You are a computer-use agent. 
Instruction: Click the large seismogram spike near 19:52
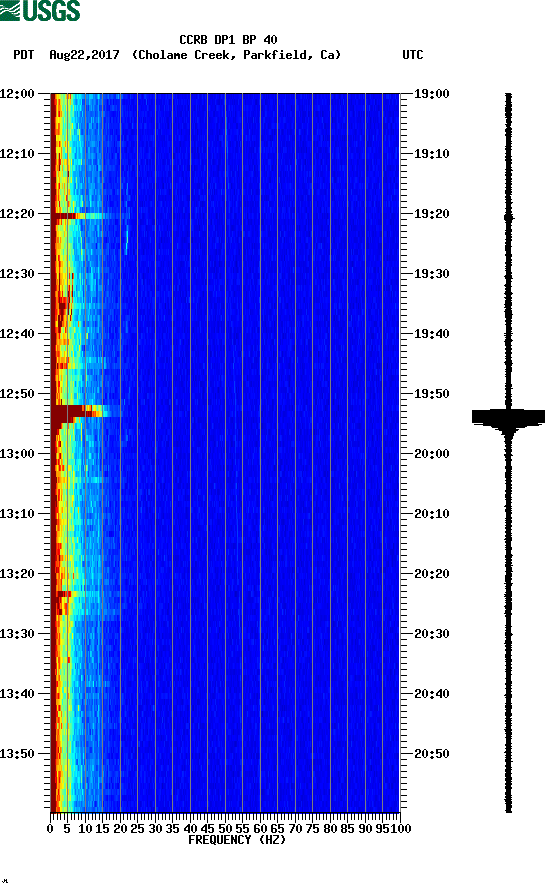point(508,418)
